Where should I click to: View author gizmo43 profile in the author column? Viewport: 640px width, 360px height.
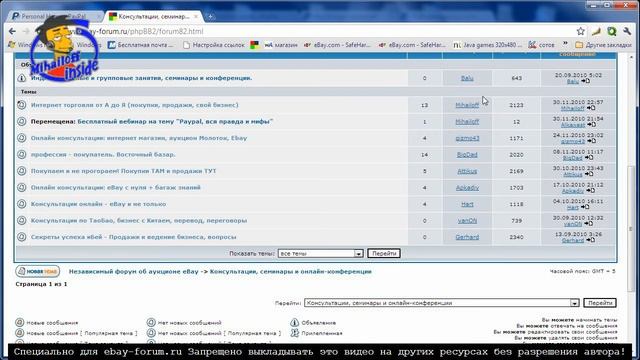pyautogui.click(x=467, y=138)
